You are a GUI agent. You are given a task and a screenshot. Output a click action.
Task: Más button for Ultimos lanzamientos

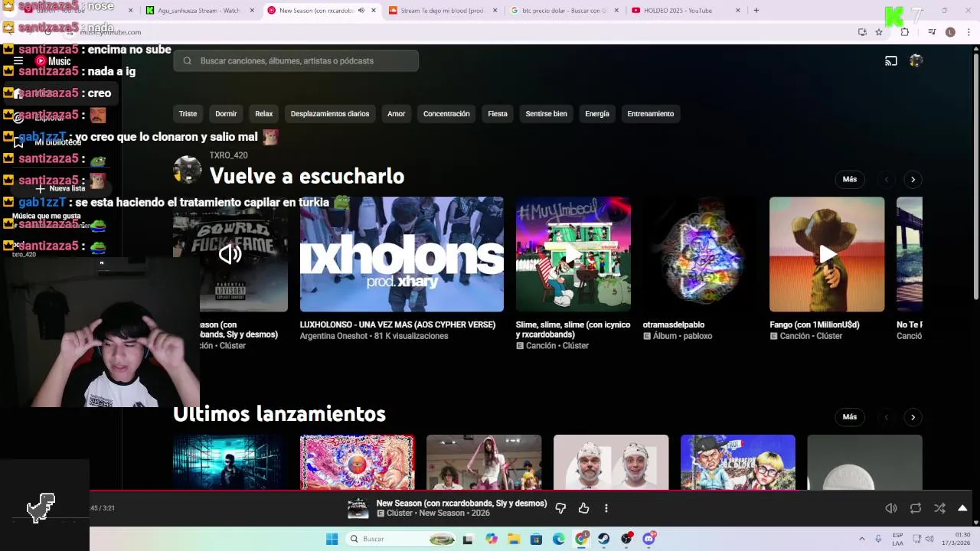pos(850,417)
